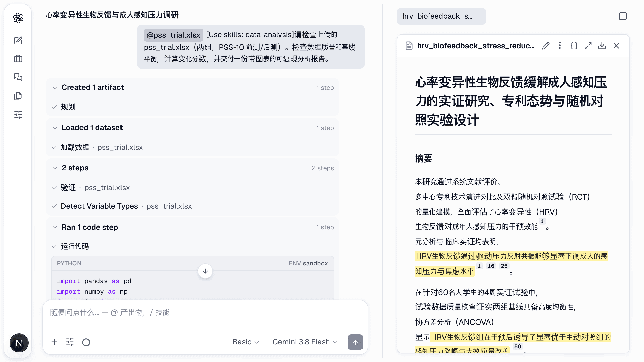The width and height of the screenshot is (644, 362).
Task: Click the circle icon in chat input
Action: pos(86,342)
